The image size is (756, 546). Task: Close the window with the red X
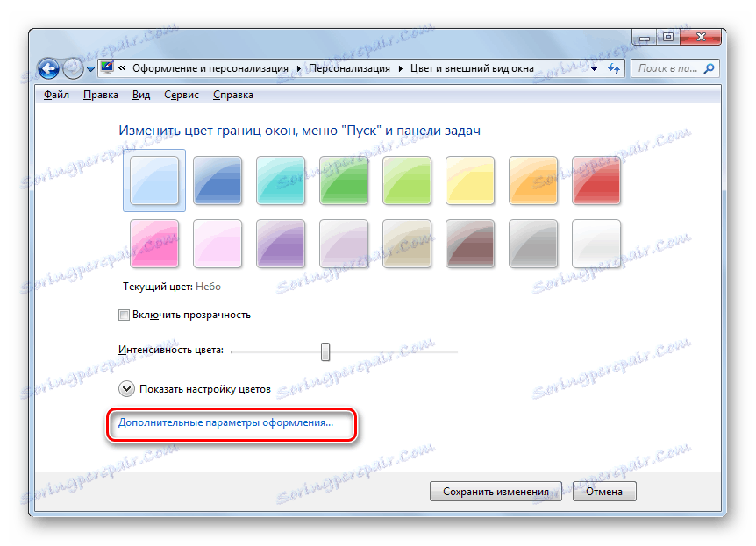point(701,37)
